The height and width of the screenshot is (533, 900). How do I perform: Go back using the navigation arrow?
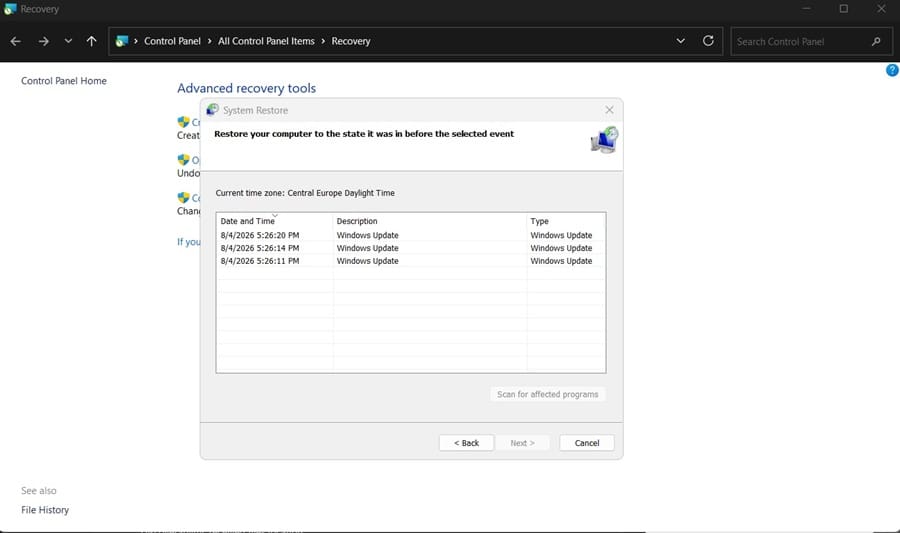[x=15, y=41]
